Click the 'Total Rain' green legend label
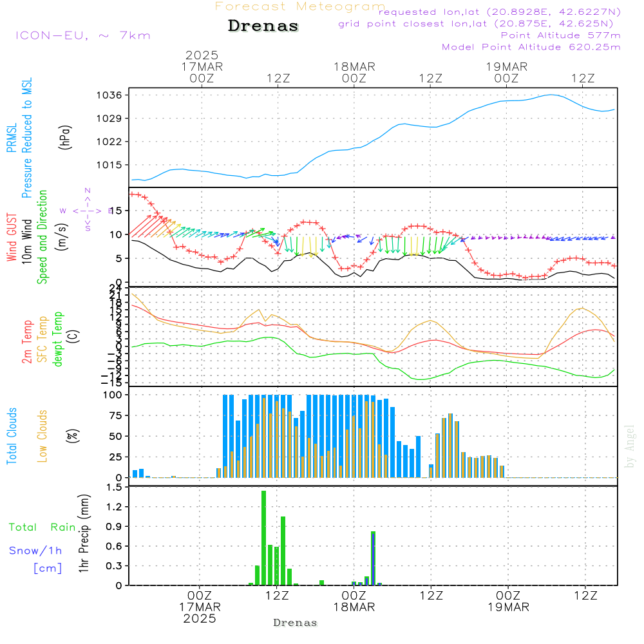This screenshot has height=644, width=644. coord(43,527)
